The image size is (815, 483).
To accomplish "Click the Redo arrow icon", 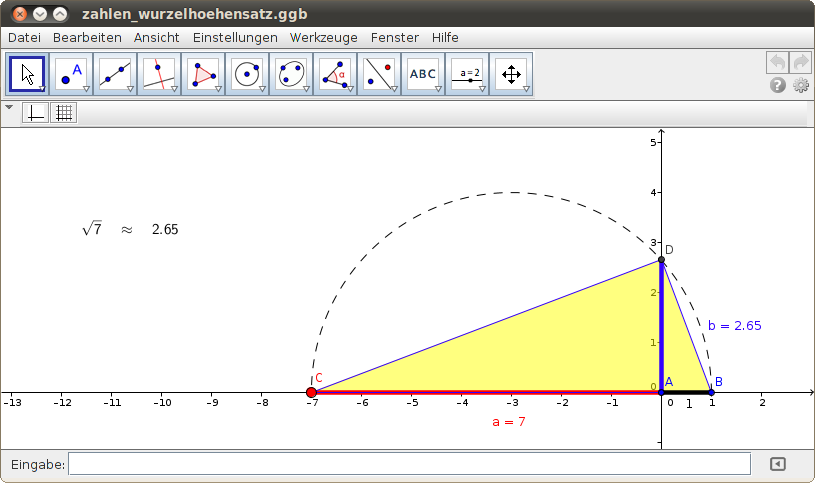I will pos(800,62).
